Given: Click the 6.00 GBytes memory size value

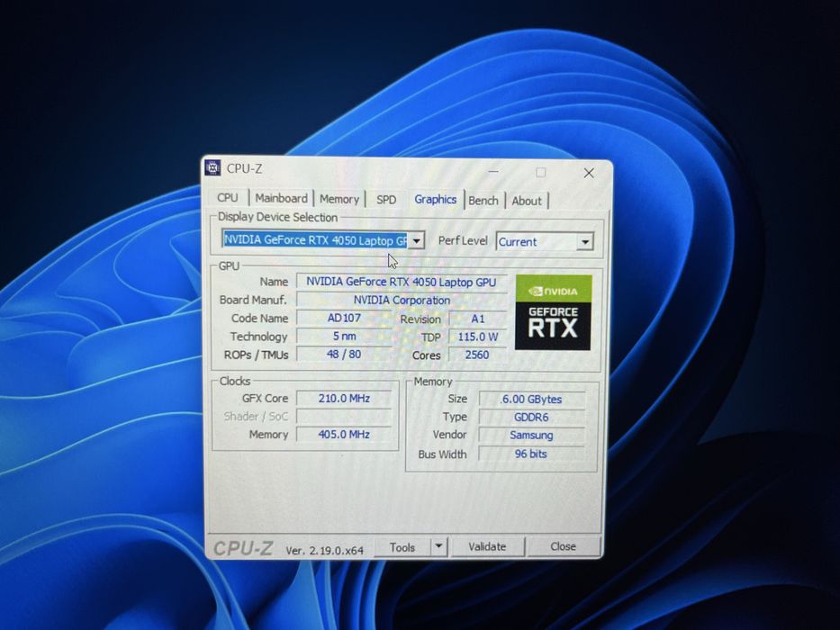Looking at the screenshot, I should click(x=531, y=399).
